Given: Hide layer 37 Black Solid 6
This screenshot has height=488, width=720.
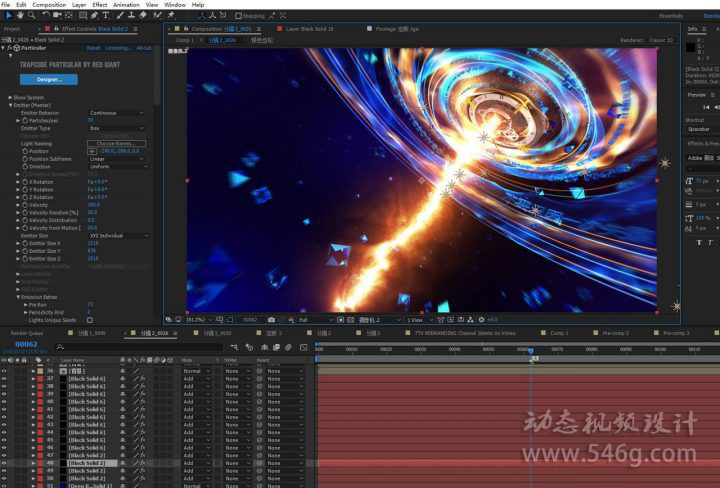Looking at the screenshot, I should [x=4, y=379].
